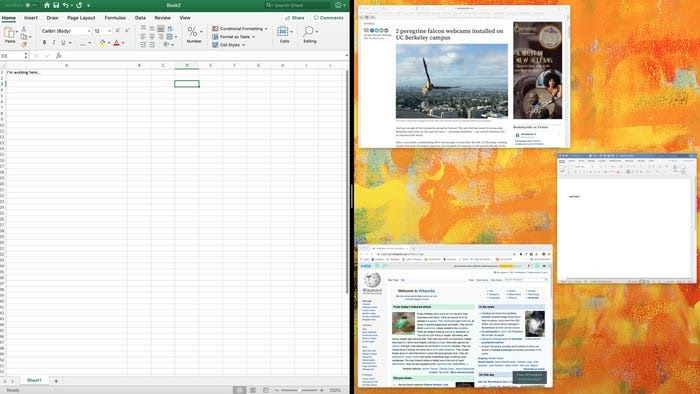Expand the Cell Styles dropdown arrow
The height and width of the screenshot is (394, 700).
[x=243, y=45]
